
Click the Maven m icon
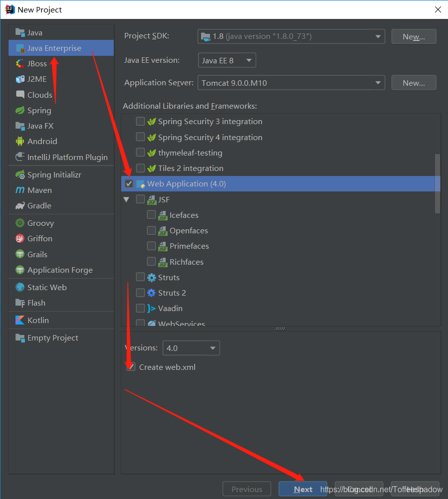[20, 190]
